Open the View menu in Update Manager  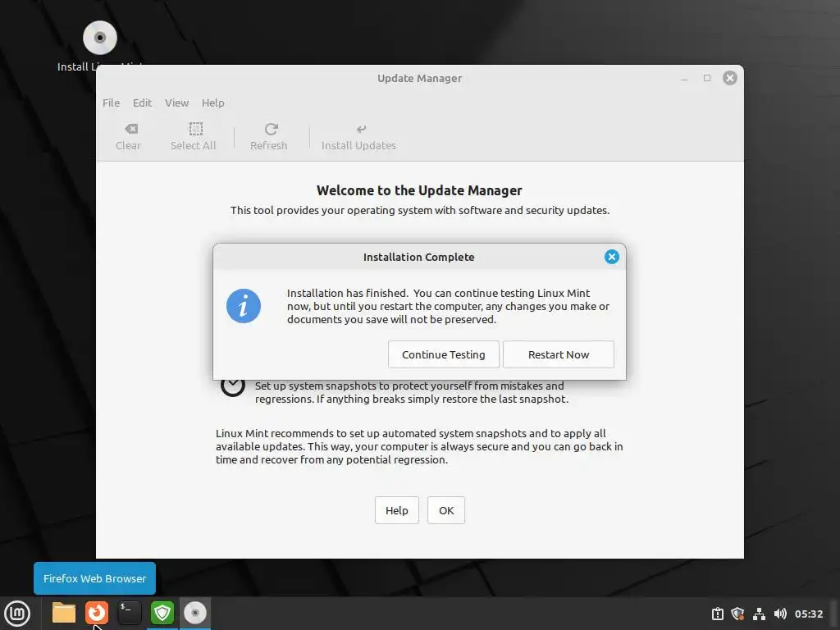(176, 103)
